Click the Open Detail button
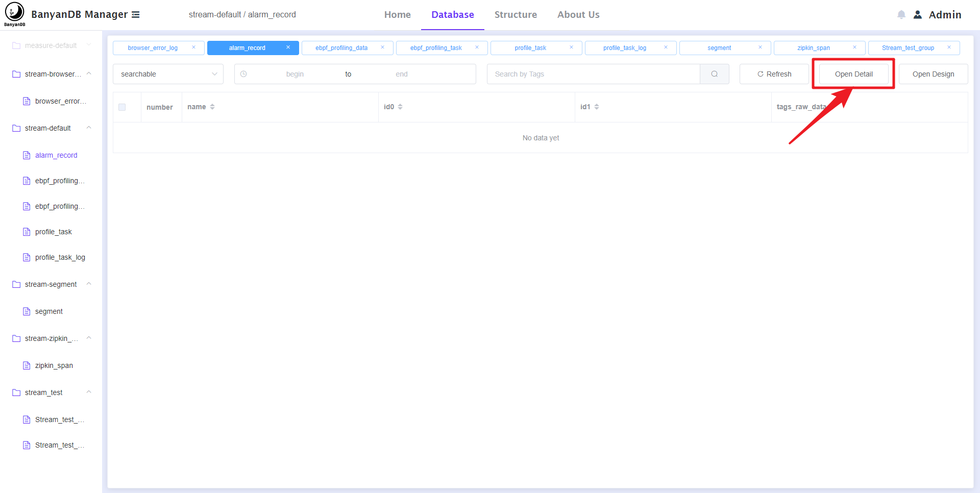 (x=854, y=74)
